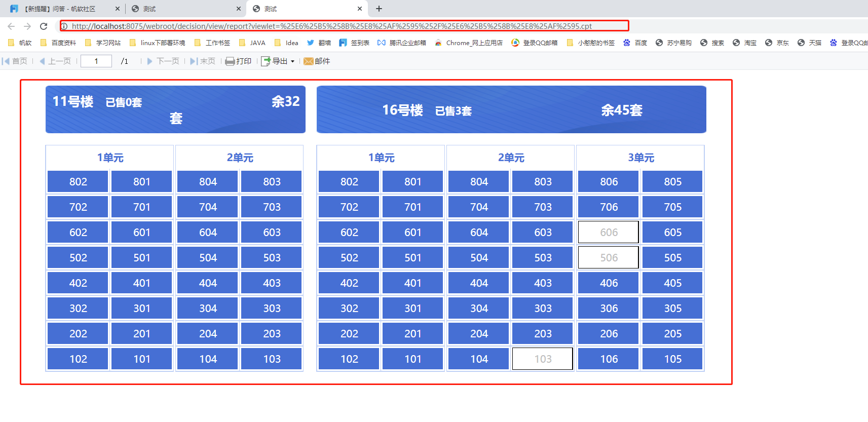Image resolution: width=868 pixels, height=422 pixels.
Task: Print the report with 打印
Action: (238, 61)
